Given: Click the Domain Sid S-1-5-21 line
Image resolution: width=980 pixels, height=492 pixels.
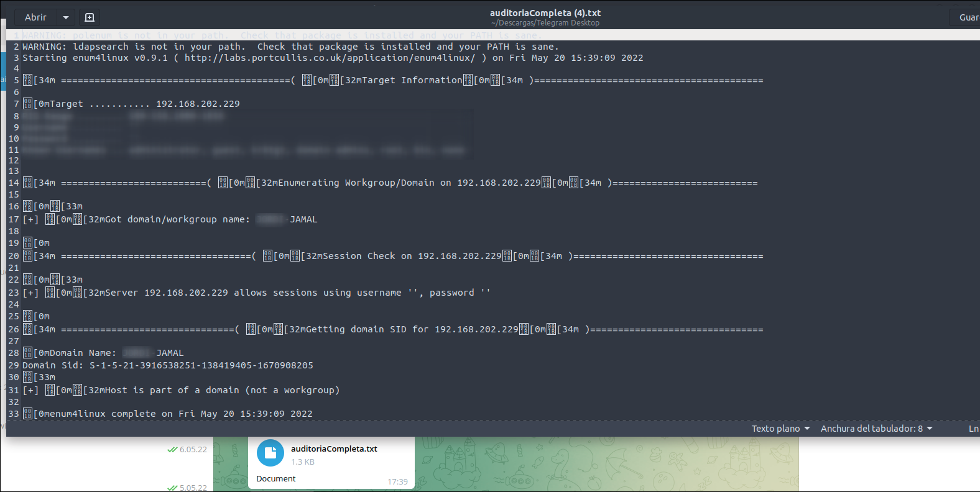Looking at the screenshot, I should pos(168,365).
